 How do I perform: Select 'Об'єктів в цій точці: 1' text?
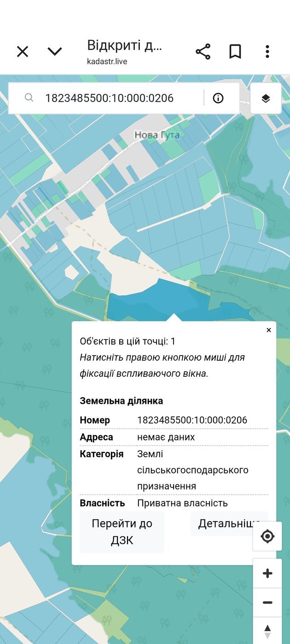click(128, 341)
